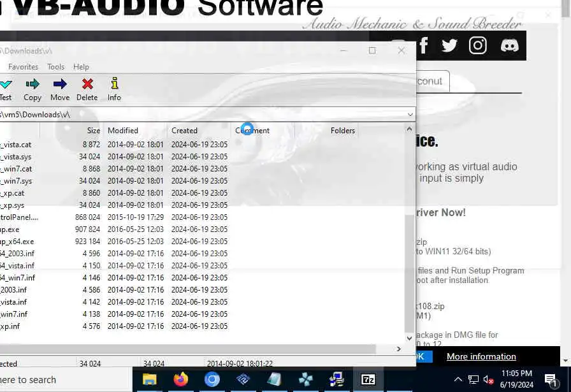Viewport: 571px width, 392px height.
Task: Open the Instagram icon on VB-Audio page
Action: click(478, 45)
